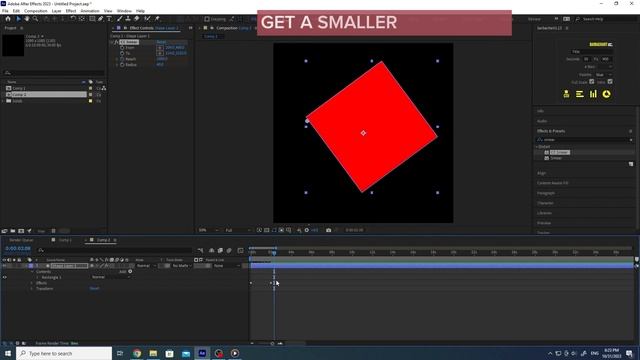Viewport: 640px width, 360px height.
Task: Open the layer blending Mode dropdown showing Normal
Action: click(146, 266)
